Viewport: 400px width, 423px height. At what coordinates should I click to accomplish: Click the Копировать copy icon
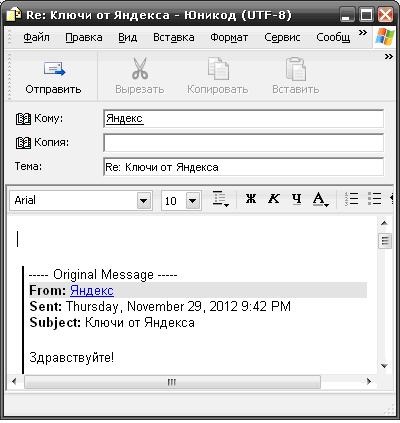point(218,68)
